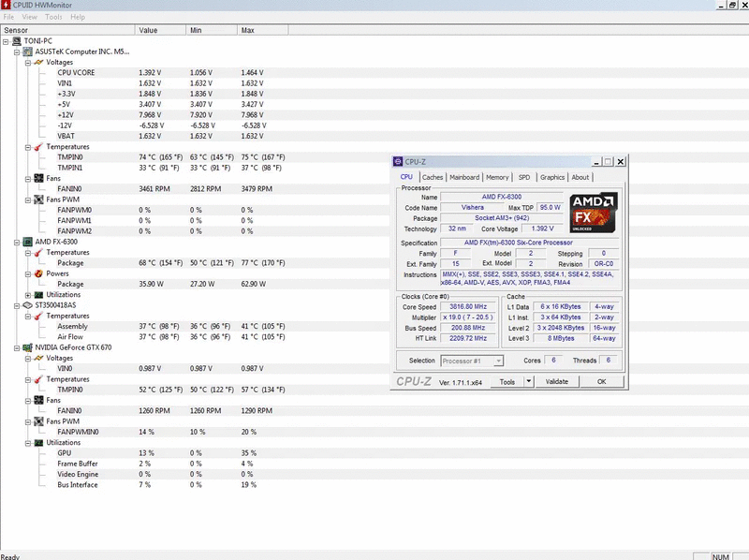Open the Tools dropdown arrow in CPU-Z

coord(528,381)
